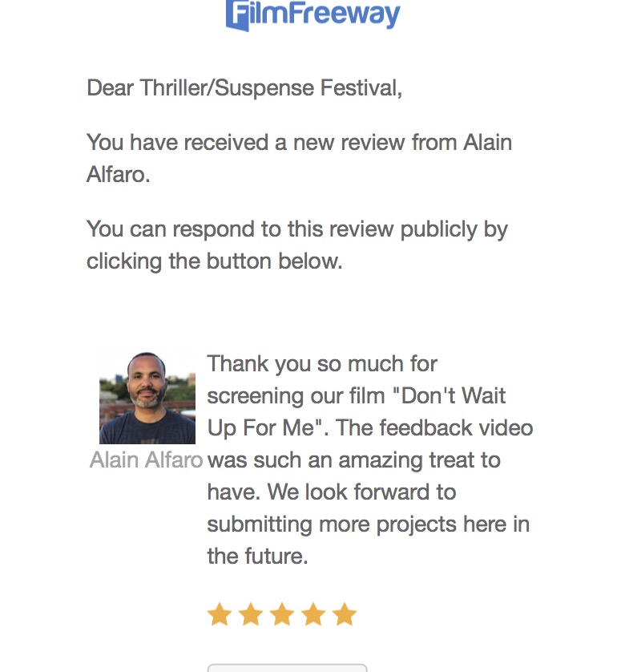Image resolution: width=625 pixels, height=672 pixels.
Task: Click the fifth rating star
Action: pos(345,615)
